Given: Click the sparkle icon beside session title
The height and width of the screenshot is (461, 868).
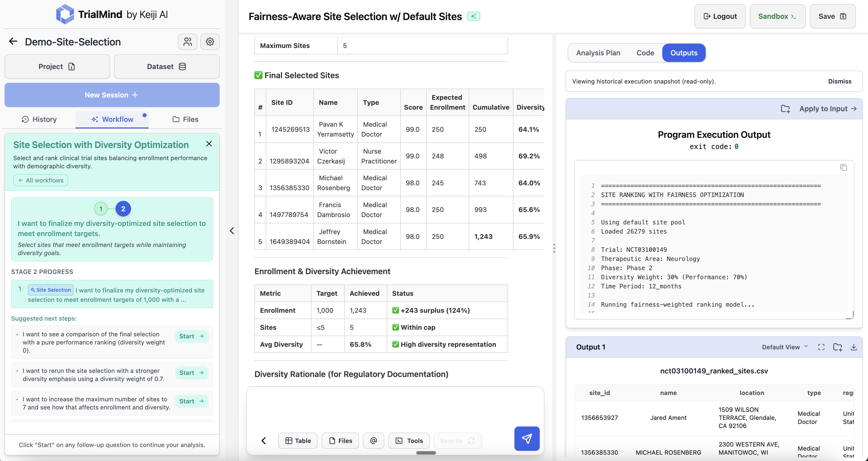Looking at the screenshot, I should [473, 16].
